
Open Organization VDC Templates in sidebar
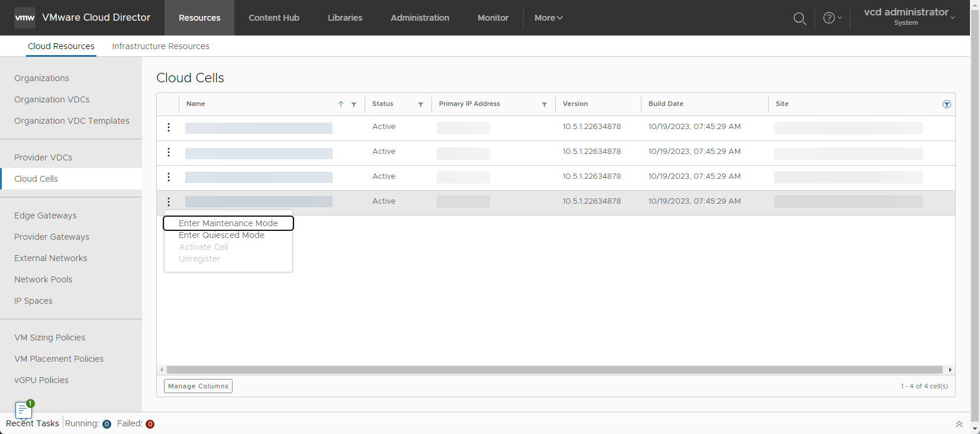point(72,121)
